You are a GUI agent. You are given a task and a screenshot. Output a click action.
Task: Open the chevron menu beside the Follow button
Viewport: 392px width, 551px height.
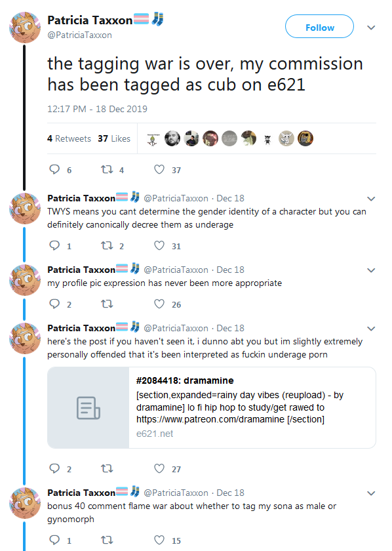click(x=371, y=28)
